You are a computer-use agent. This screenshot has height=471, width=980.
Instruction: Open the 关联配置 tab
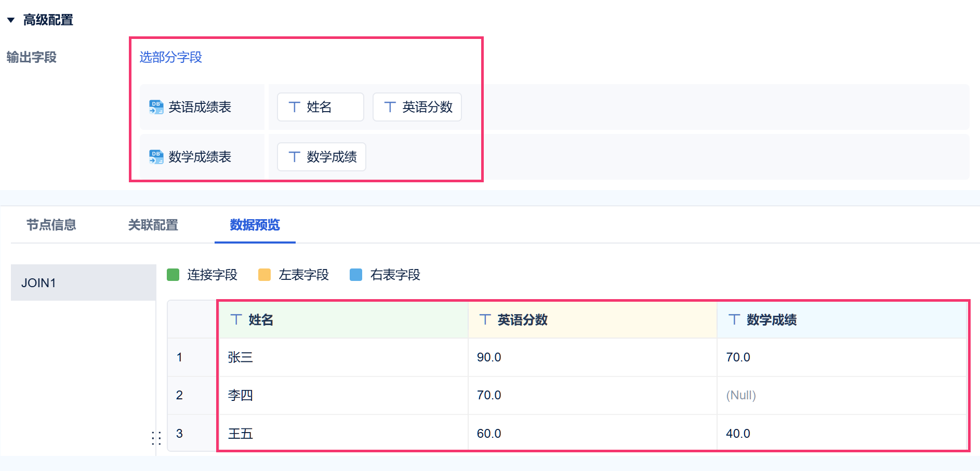click(x=153, y=225)
